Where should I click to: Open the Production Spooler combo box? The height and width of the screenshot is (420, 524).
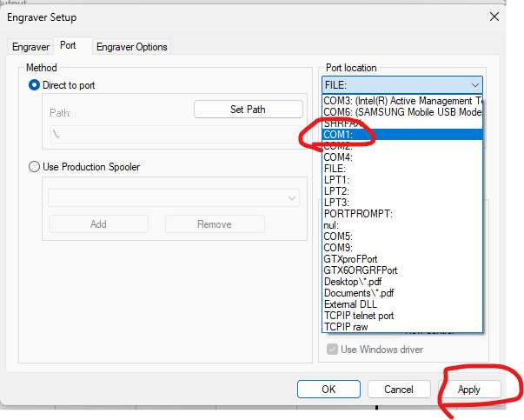point(174,198)
